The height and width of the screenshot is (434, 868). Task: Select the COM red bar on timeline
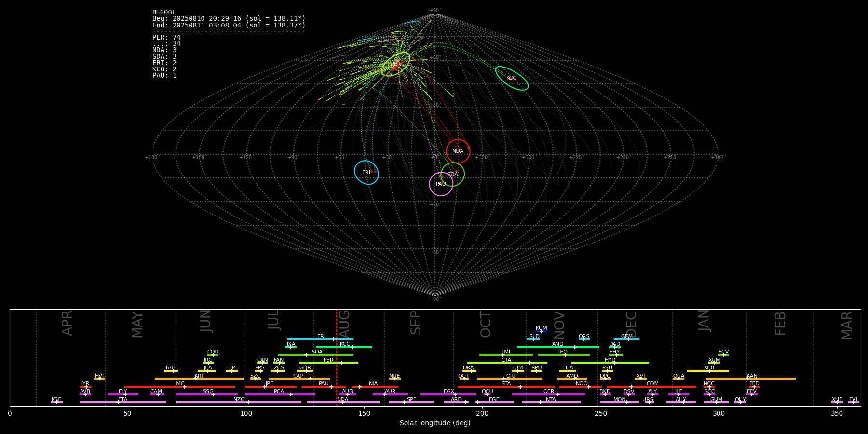click(652, 386)
